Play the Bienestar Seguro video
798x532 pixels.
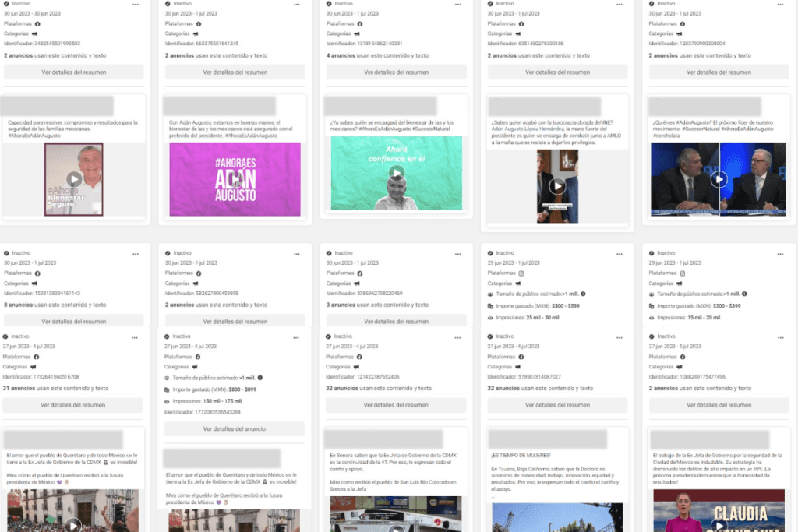pyautogui.click(x=74, y=179)
